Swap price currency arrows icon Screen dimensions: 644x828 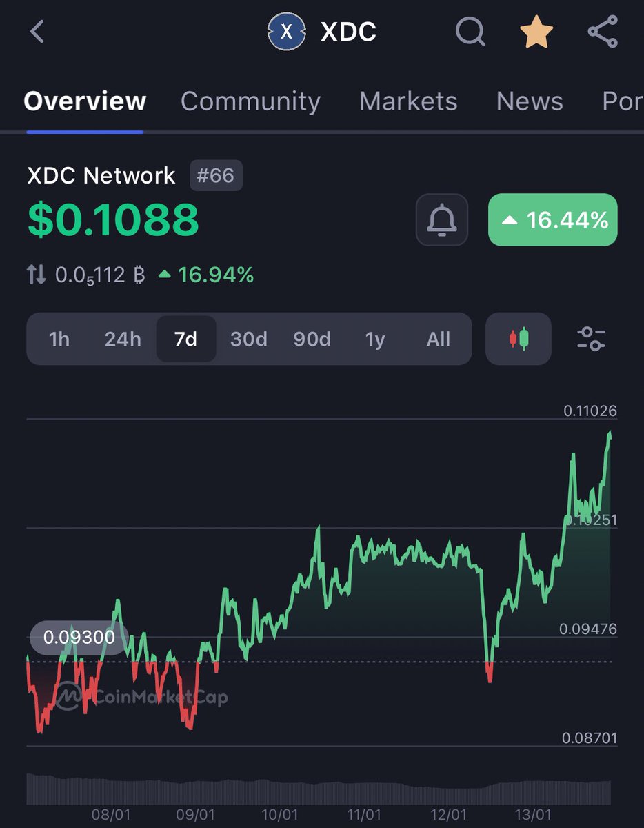coord(37,275)
